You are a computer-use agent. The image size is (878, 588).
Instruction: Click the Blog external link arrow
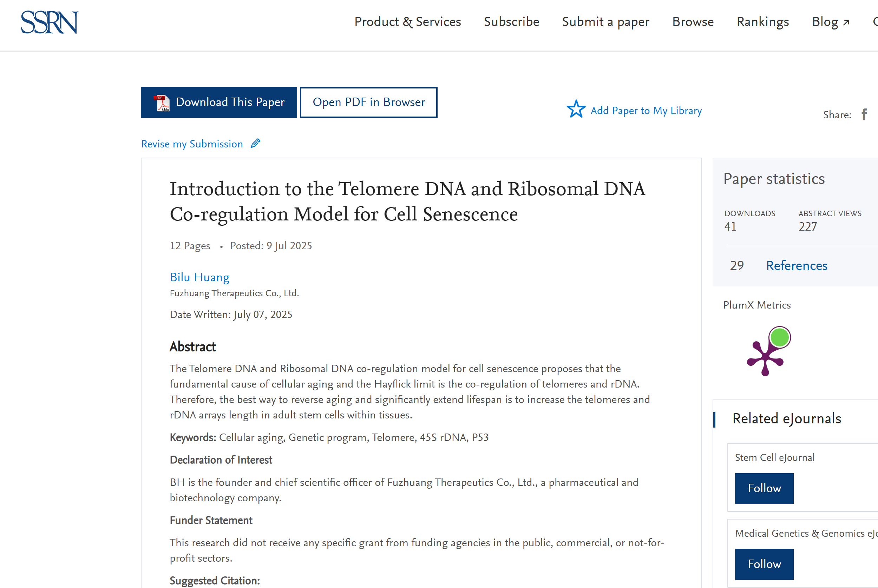(x=846, y=22)
